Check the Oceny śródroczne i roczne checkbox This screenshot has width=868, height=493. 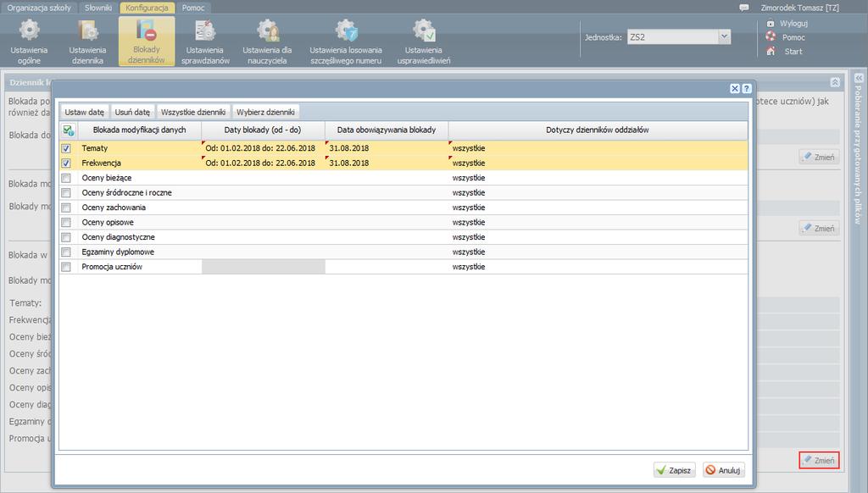[66, 192]
